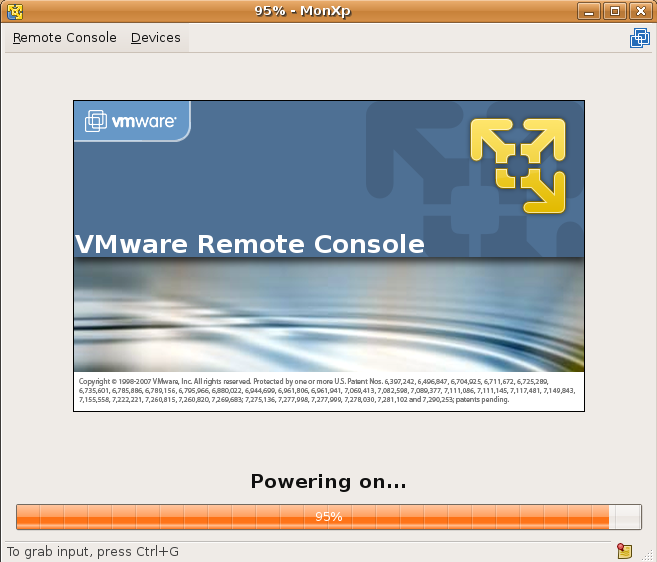The height and width of the screenshot is (562, 657).
Task: Open the Remote Console menu
Action: pos(65,38)
